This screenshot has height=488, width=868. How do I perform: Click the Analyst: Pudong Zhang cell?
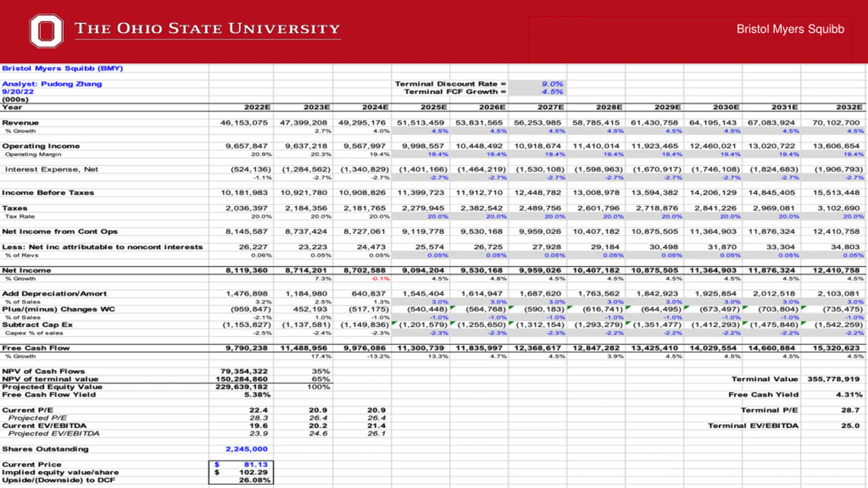pyautogui.click(x=52, y=84)
